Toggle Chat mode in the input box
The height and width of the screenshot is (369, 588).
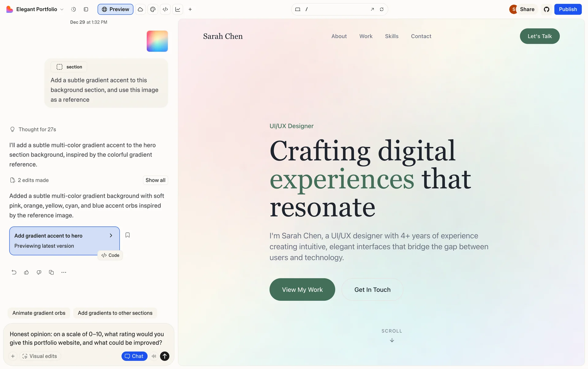[x=134, y=356]
